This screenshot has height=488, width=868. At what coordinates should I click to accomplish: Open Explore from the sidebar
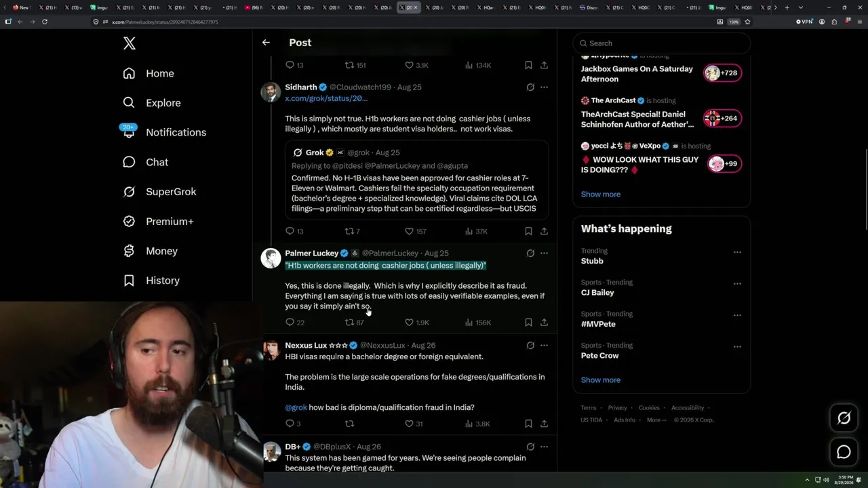(153, 103)
